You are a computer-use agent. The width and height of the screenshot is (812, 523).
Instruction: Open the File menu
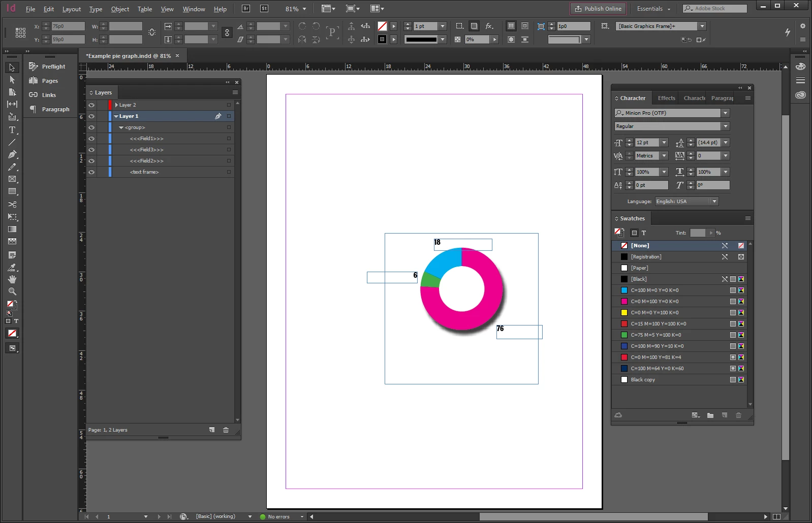pos(30,9)
